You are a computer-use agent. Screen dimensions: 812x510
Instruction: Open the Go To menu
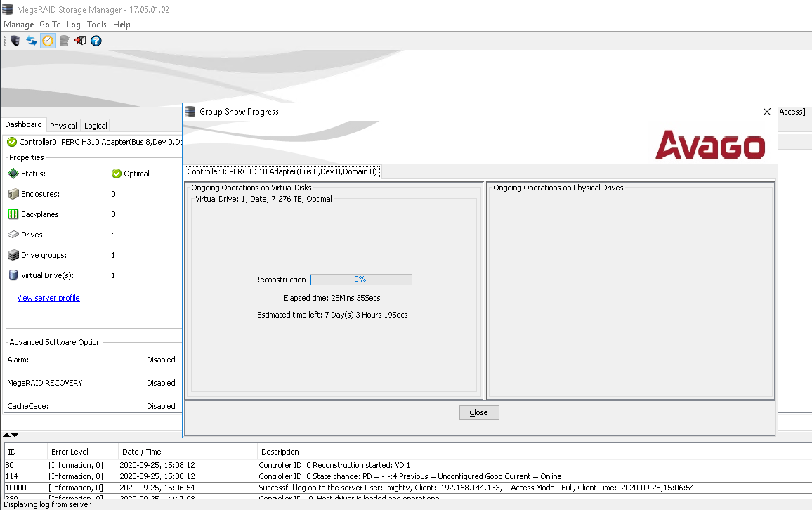point(51,25)
